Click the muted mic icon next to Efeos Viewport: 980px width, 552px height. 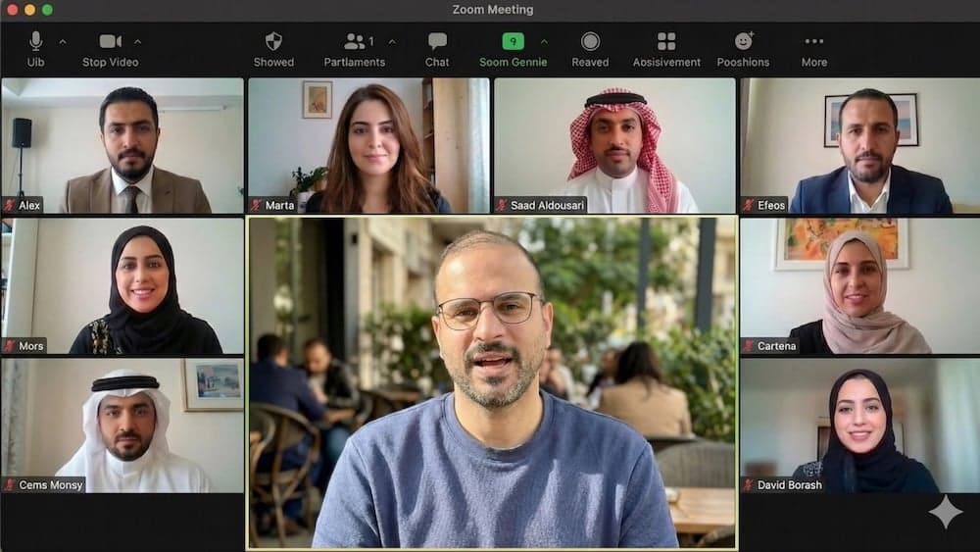(748, 205)
